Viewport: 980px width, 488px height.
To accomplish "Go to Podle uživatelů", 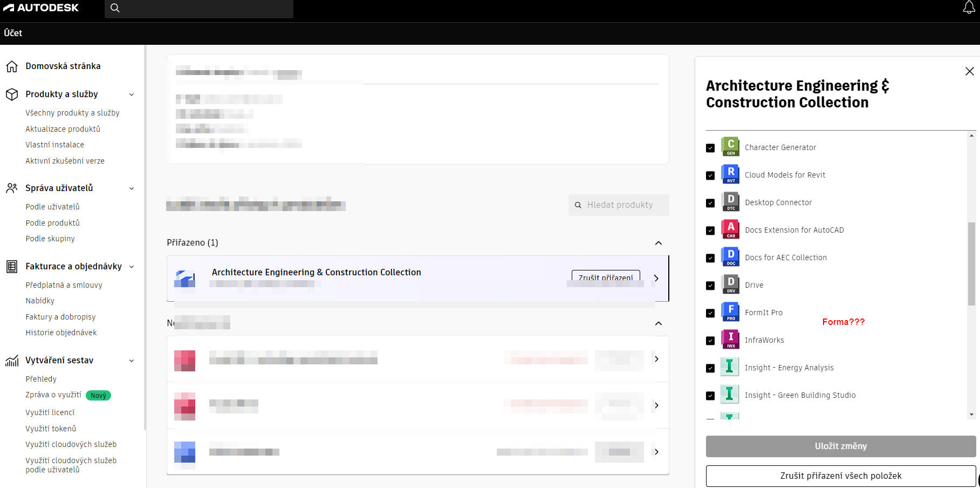I will coord(52,207).
